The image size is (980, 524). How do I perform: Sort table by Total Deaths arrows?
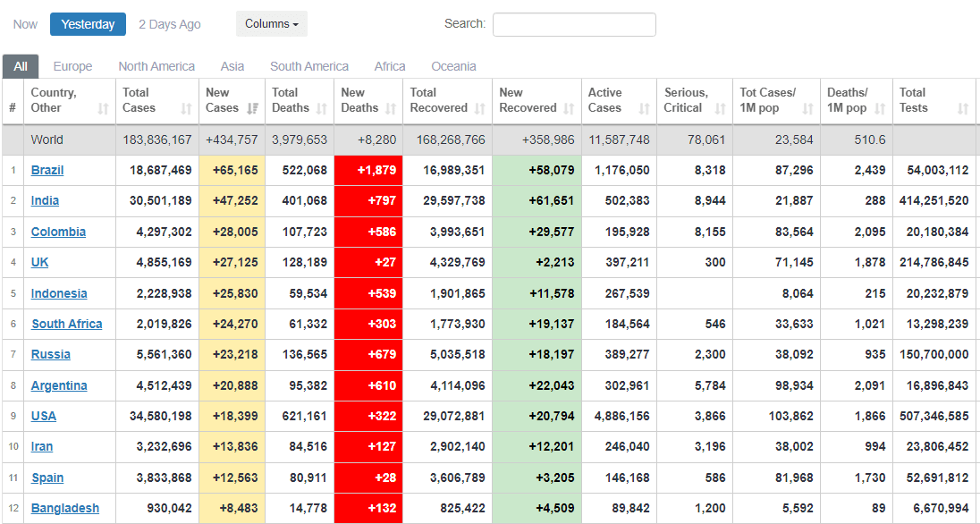pos(321,108)
